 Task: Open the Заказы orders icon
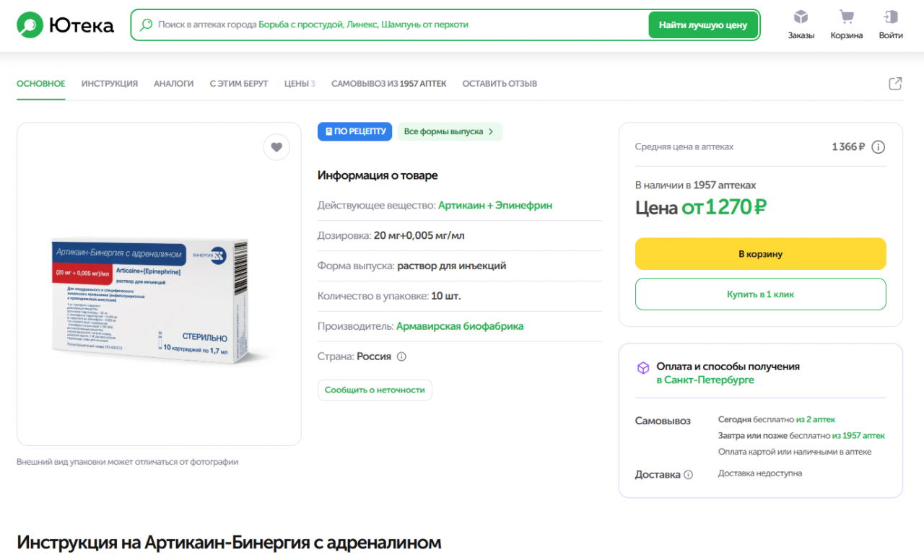pos(801,17)
